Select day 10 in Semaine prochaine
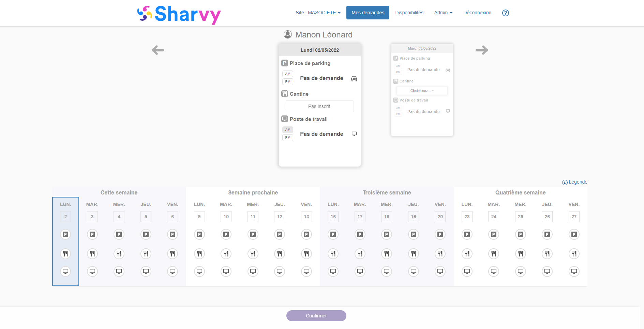This screenshot has height=329, width=644. (x=226, y=217)
